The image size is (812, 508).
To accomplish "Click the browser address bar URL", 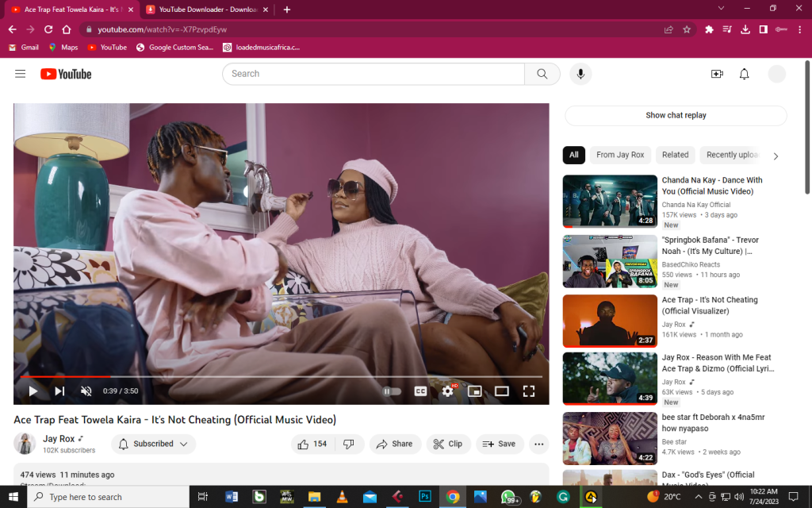I will click(x=162, y=29).
